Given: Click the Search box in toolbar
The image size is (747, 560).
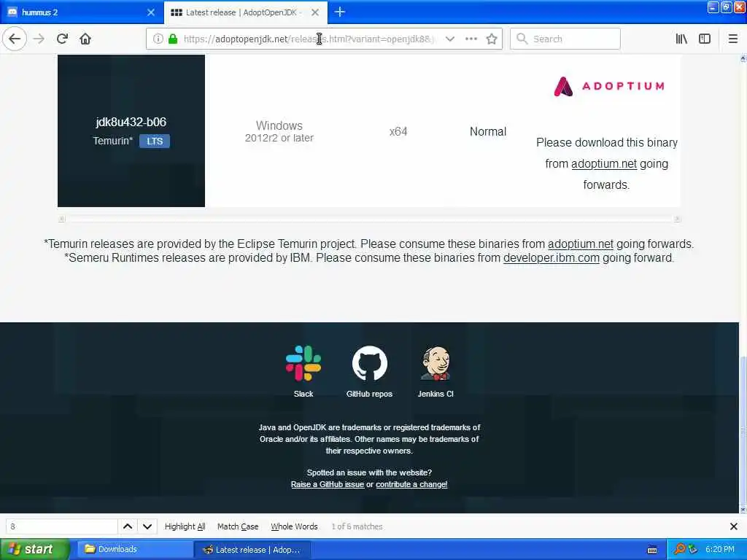Looking at the screenshot, I should 565,39.
